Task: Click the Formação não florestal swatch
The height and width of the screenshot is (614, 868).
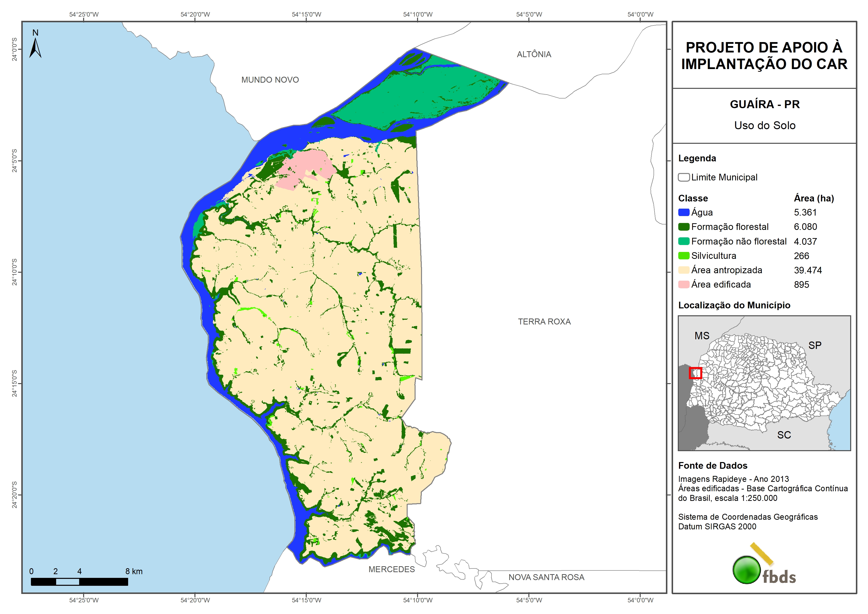Action: [x=683, y=241]
